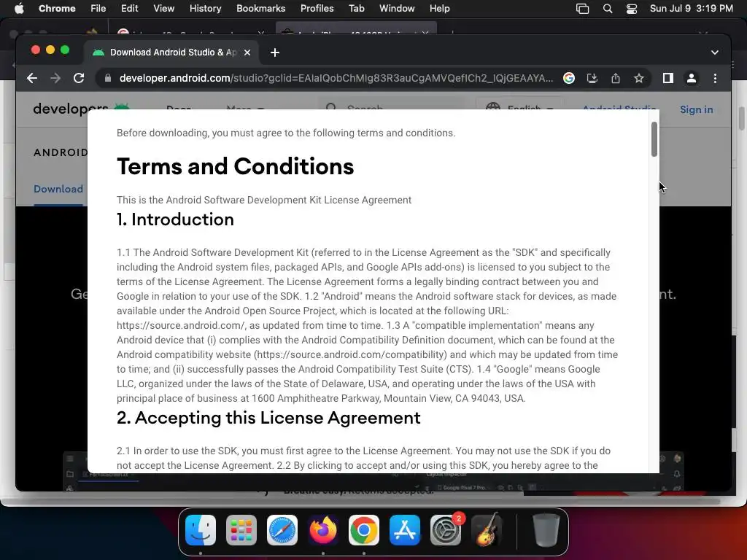The width and height of the screenshot is (747, 560).
Task: Click the install app icon in address bar
Action: click(592, 78)
